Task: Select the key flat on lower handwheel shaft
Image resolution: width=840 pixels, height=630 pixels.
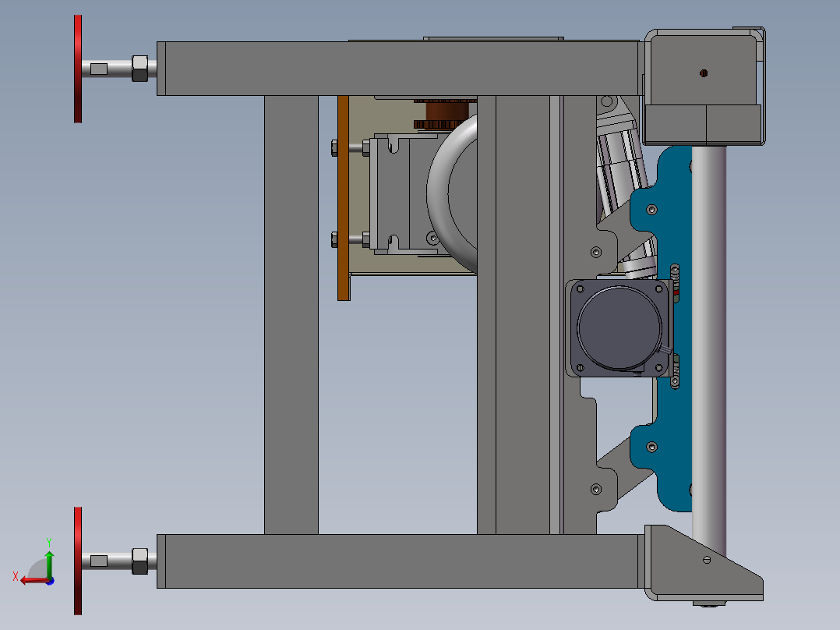Action: [98, 561]
